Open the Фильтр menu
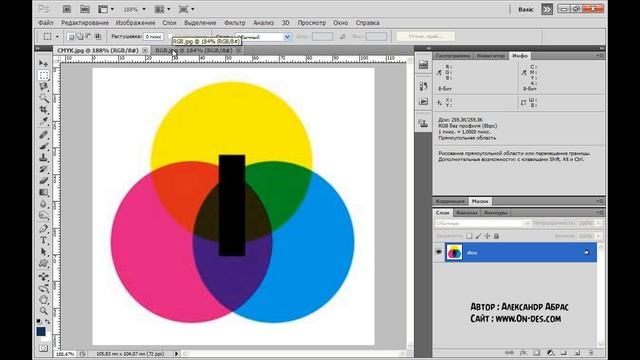 235,23
